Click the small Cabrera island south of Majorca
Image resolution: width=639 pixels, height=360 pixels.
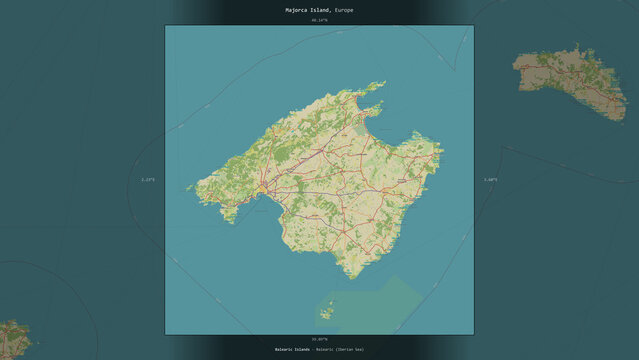[327, 312]
